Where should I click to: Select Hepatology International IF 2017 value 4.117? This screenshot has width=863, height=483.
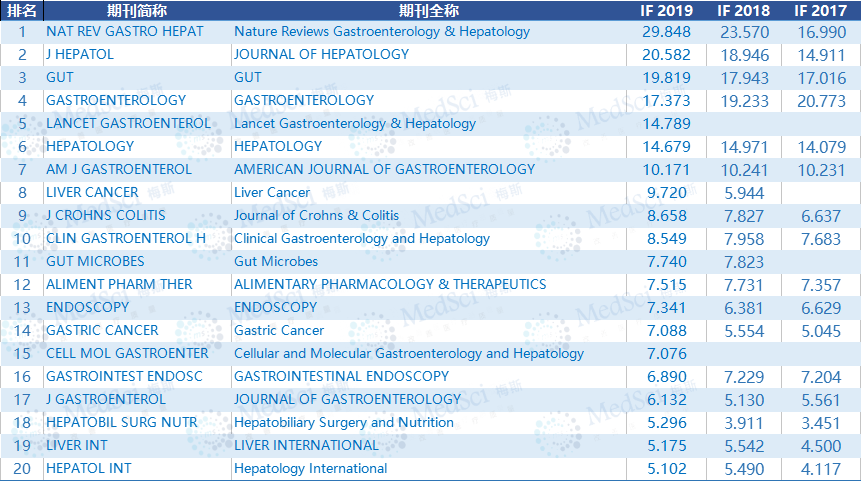(x=826, y=468)
